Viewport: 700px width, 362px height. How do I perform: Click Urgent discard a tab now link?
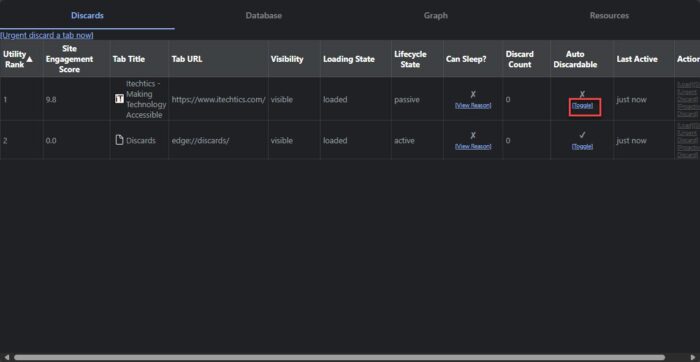coord(47,35)
